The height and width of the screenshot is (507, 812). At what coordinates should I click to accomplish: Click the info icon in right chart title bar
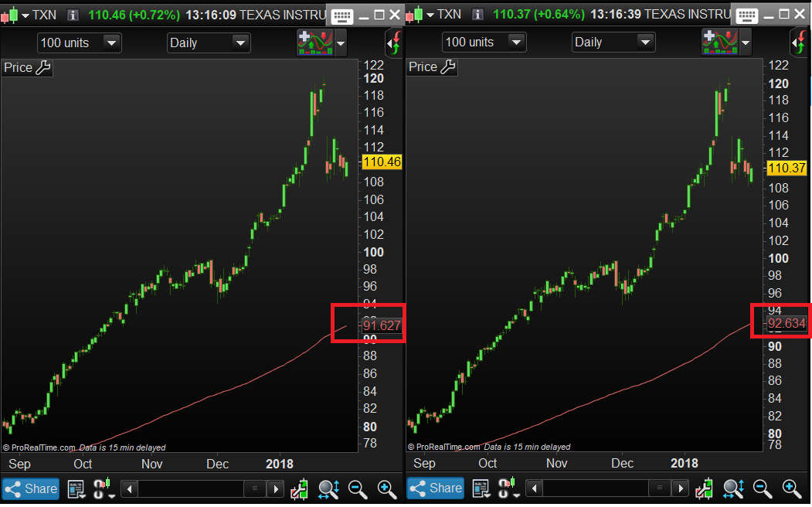pos(478,15)
